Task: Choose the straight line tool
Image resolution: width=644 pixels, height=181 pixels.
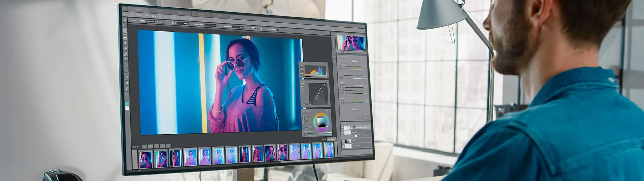Action: click(x=126, y=65)
